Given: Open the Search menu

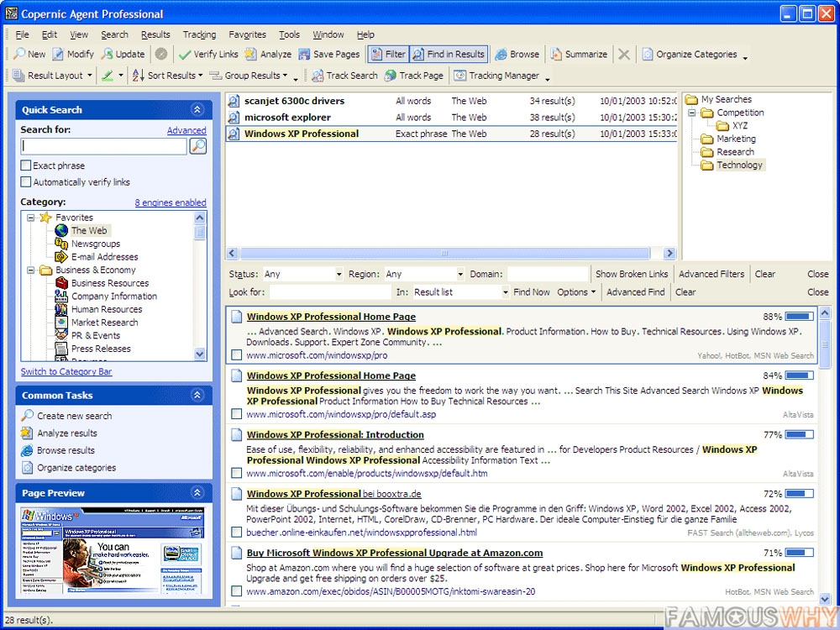Looking at the screenshot, I should click(x=114, y=34).
